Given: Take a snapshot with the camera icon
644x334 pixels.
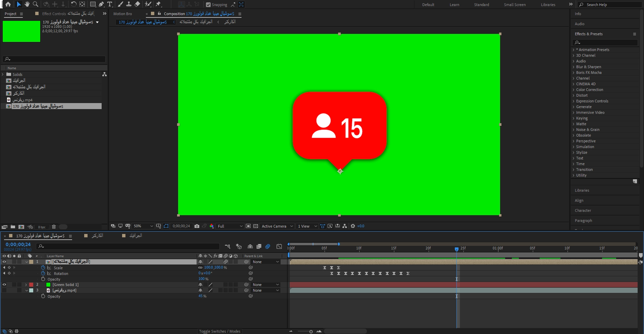Looking at the screenshot, I should (x=197, y=226).
